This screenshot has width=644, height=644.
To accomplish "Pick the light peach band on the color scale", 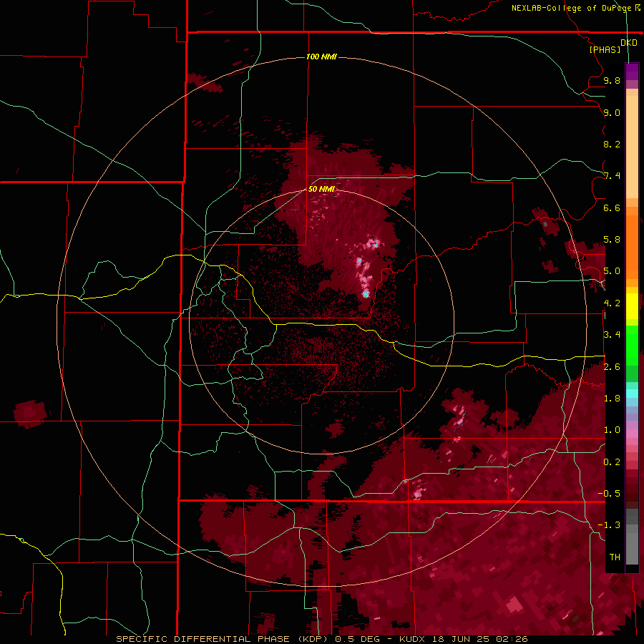I will coord(632,148).
